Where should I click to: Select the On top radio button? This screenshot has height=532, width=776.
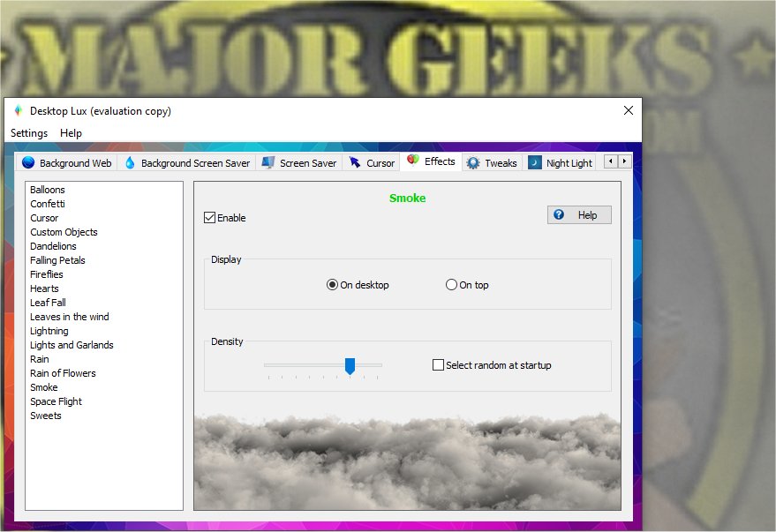pyautogui.click(x=451, y=285)
